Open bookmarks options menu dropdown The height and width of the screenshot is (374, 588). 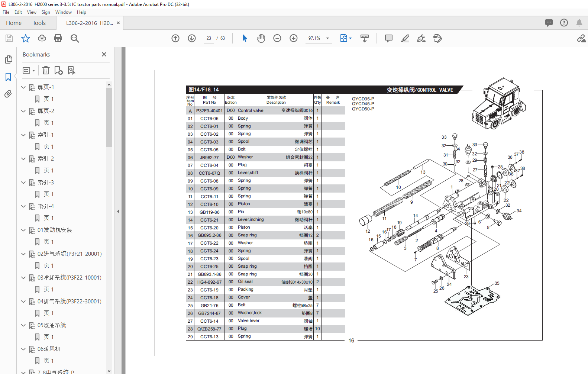click(x=29, y=70)
